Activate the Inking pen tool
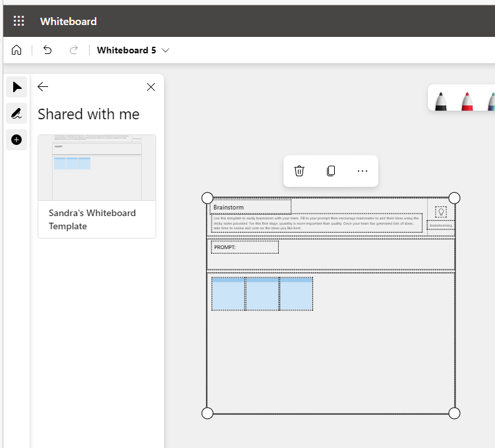 (17, 113)
